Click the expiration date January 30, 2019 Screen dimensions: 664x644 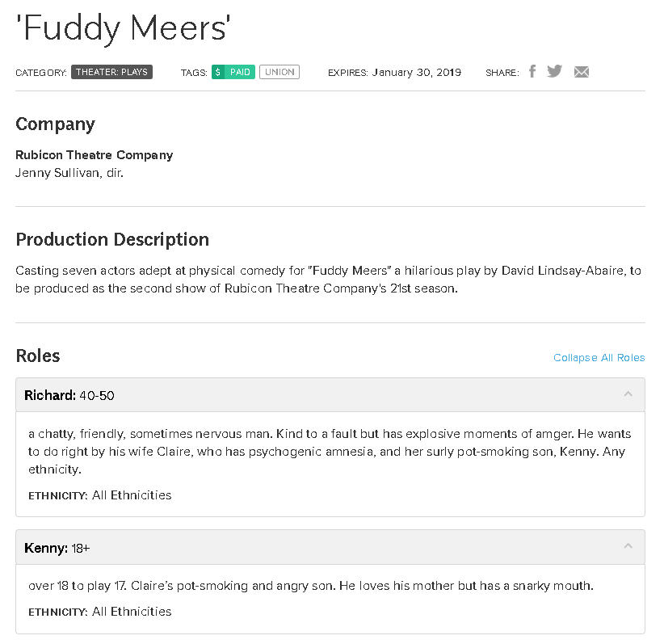point(417,72)
